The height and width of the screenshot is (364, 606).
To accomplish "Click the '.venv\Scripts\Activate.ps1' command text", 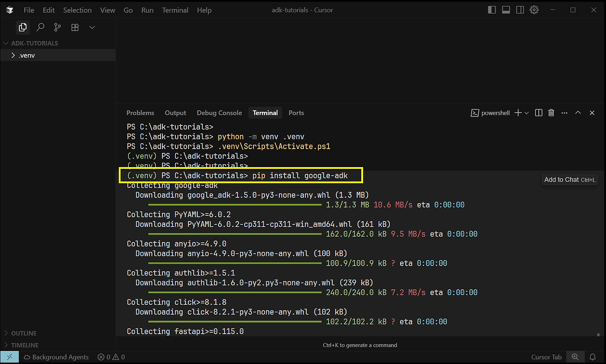I will coord(274,146).
